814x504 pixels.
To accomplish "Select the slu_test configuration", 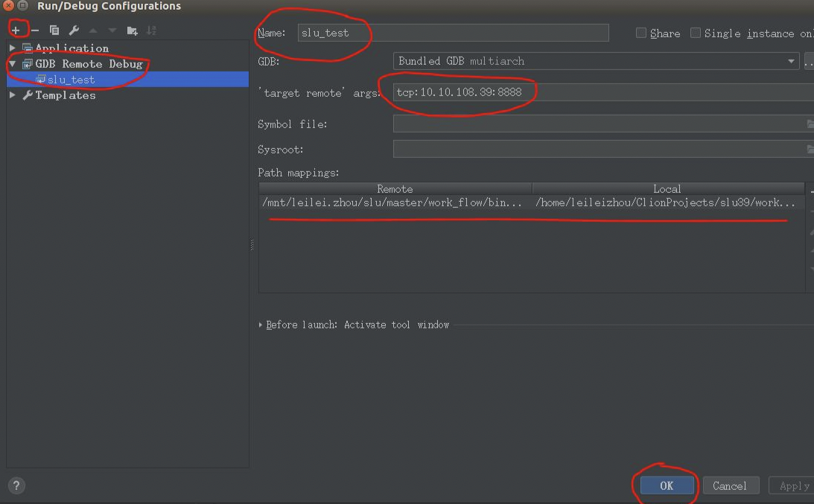I will [127, 80].
